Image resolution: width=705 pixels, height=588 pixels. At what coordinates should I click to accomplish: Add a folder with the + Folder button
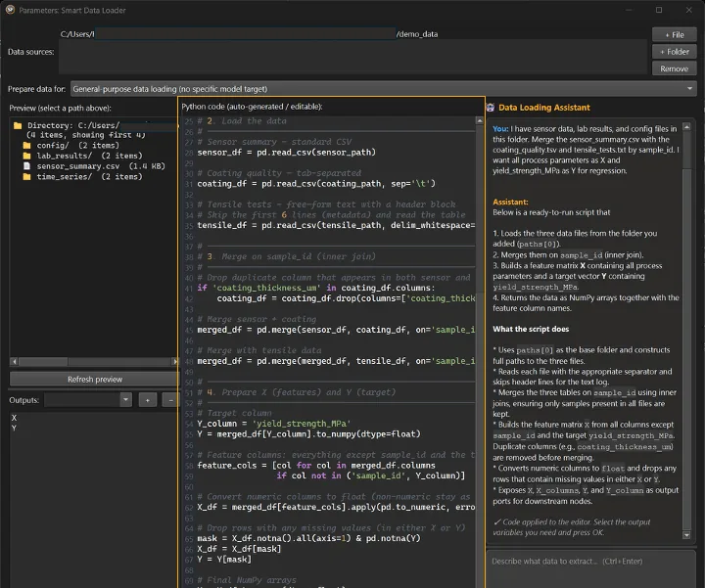pos(674,52)
